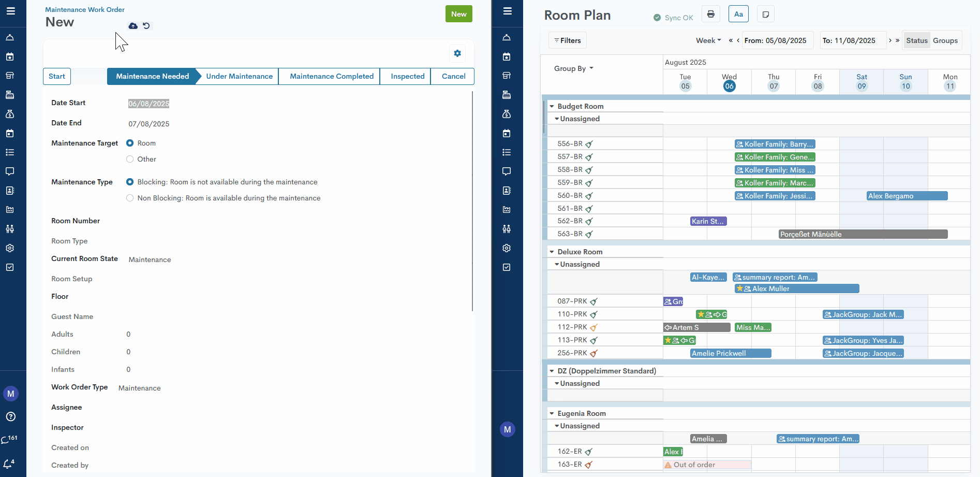Click the discard changes undo icon
Image resolution: width=980 pixels, height=477 pixels.
tap(146, 26)
